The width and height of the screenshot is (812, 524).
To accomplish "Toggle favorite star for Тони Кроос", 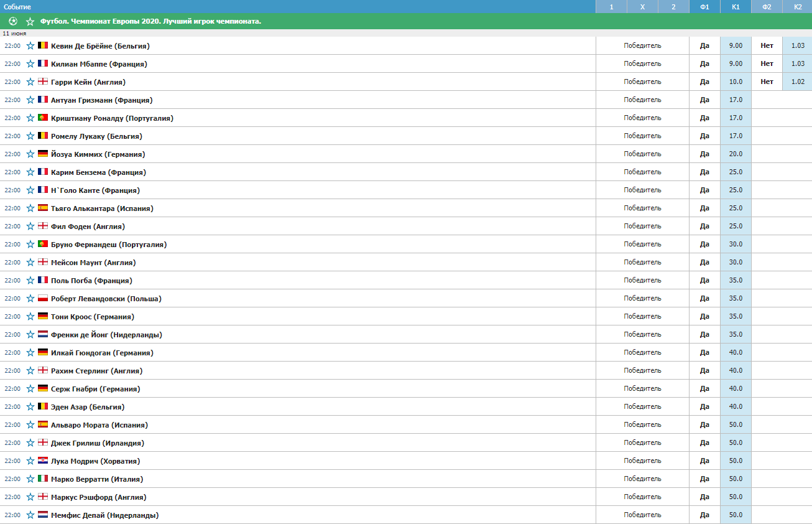I will tap(30, 316).
